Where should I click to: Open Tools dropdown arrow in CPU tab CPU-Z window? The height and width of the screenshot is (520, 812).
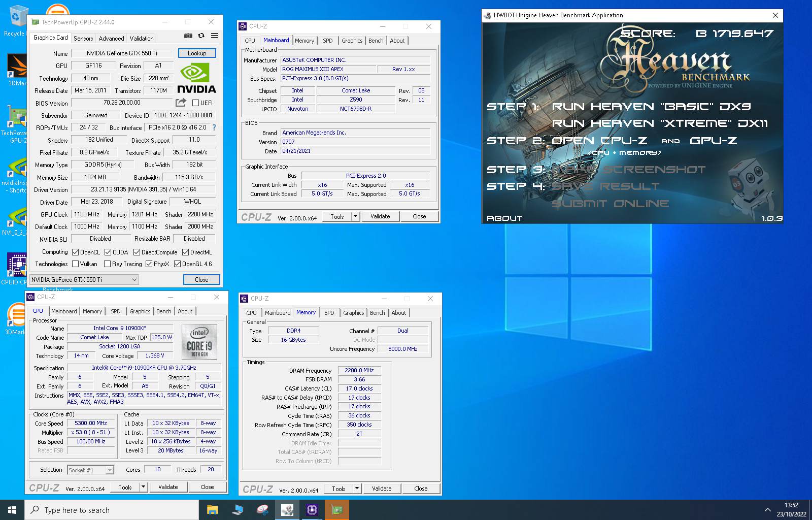click(x=143, y=487)
